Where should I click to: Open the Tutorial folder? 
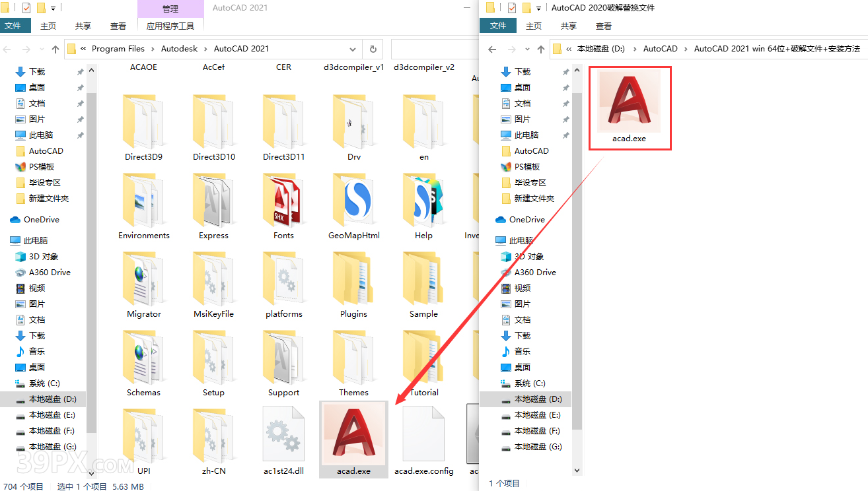click(423, 364)
